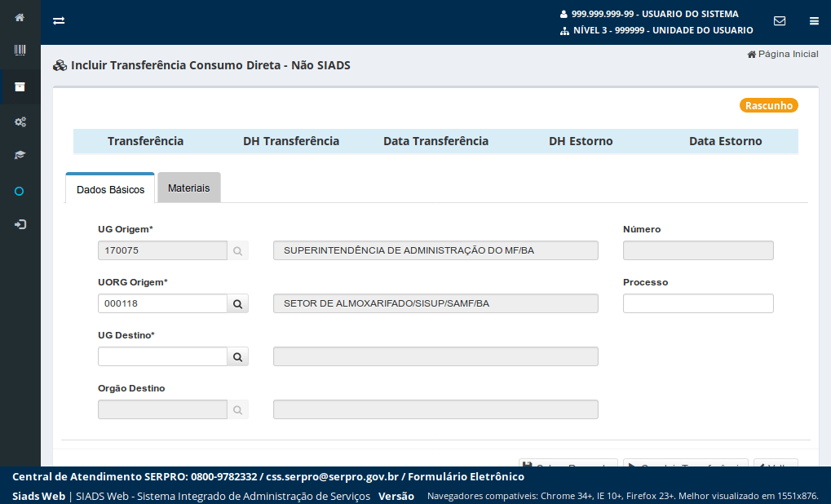This screenshot has width=831, height=504.
Task: Click the UG Destino search magnifier
Action: coord(238,356)
